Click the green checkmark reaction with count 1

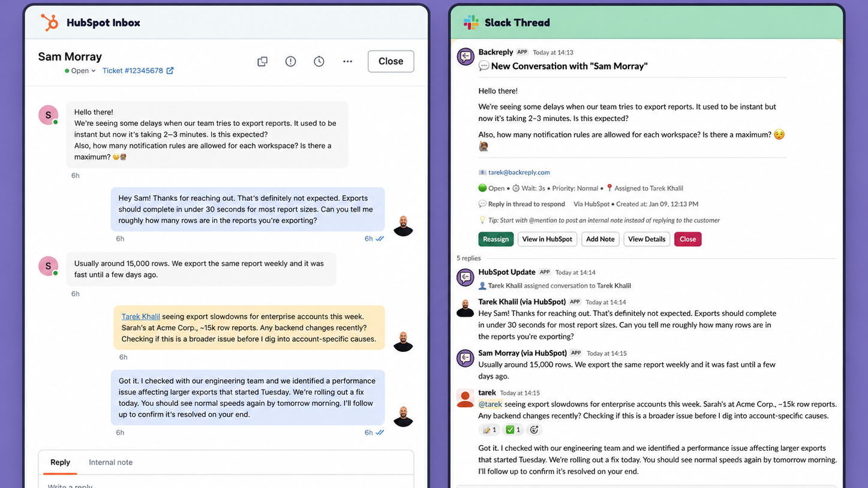[x=513, y=429]
